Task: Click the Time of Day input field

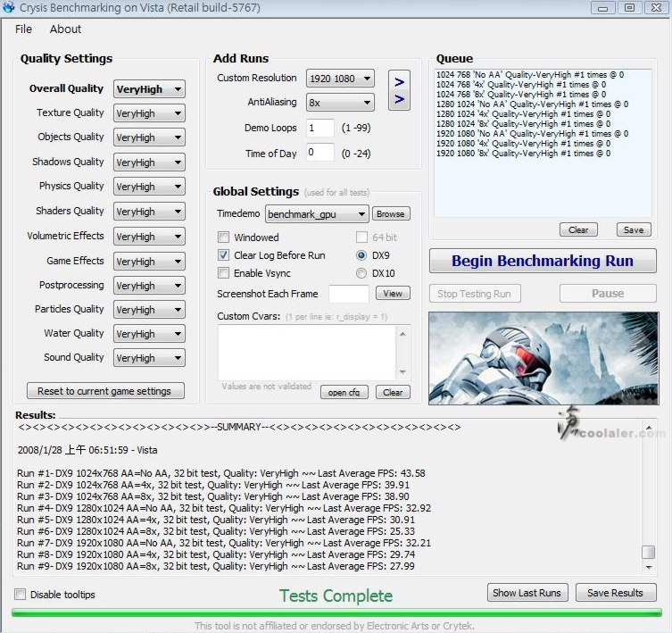Action: pos(320,153)
